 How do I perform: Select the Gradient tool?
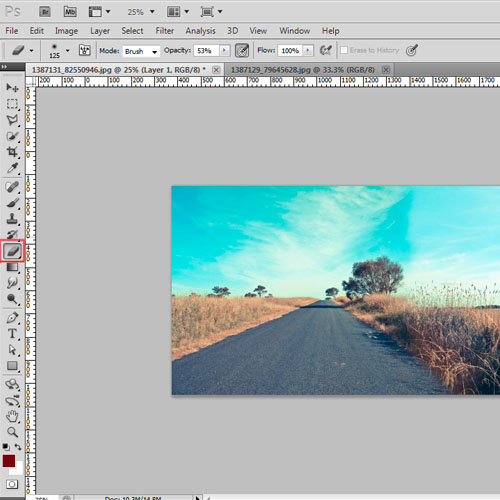click(x=12, y=267)
